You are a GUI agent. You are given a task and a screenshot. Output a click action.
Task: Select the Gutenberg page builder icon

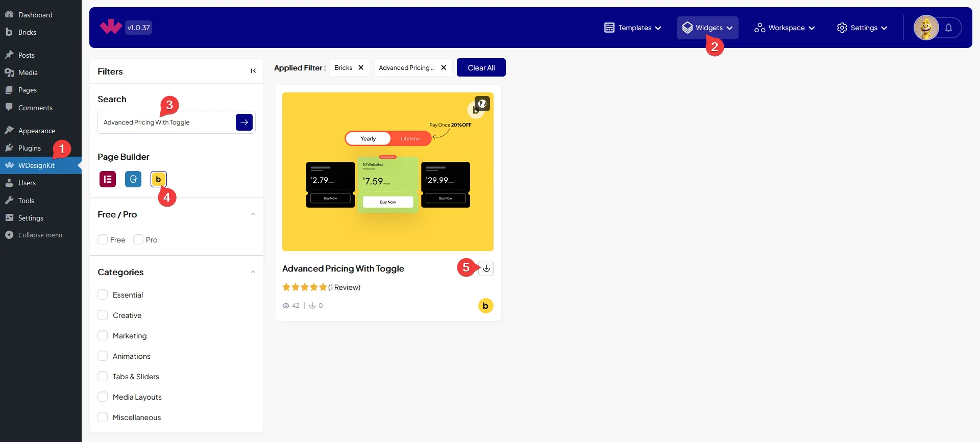(x=133, y=179)
